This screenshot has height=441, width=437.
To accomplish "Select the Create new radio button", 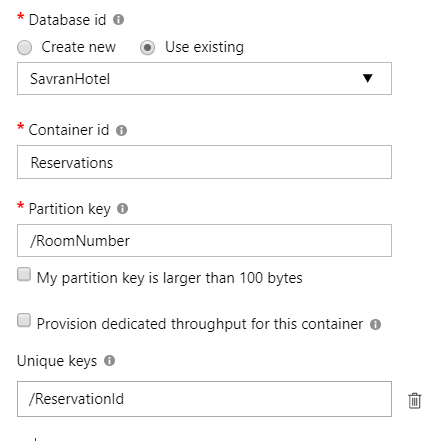I will coord(25,48).
